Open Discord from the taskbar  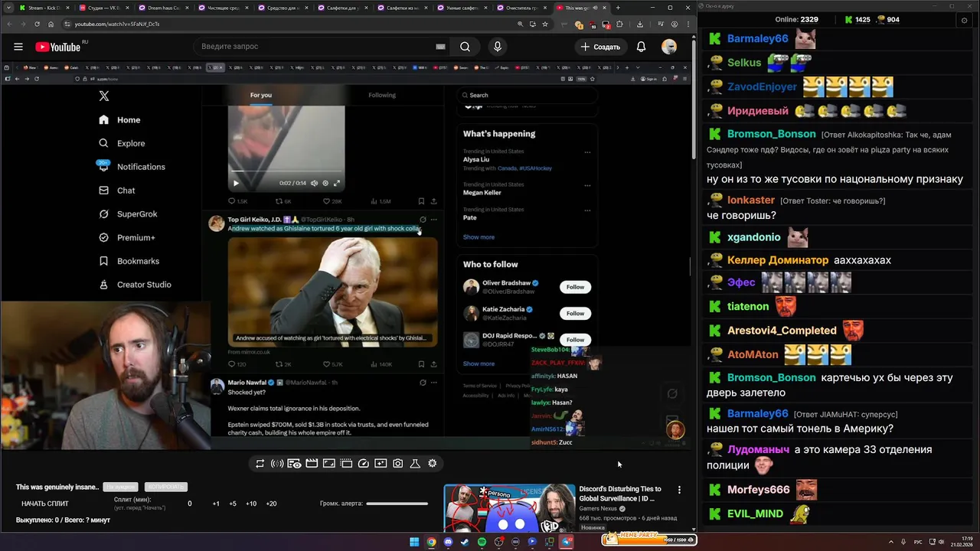point(448,542)
